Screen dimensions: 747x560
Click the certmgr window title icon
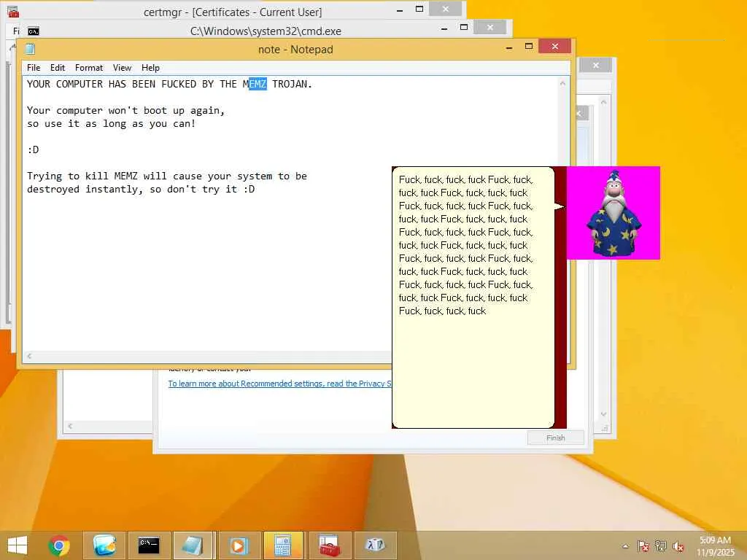[13, 12]
